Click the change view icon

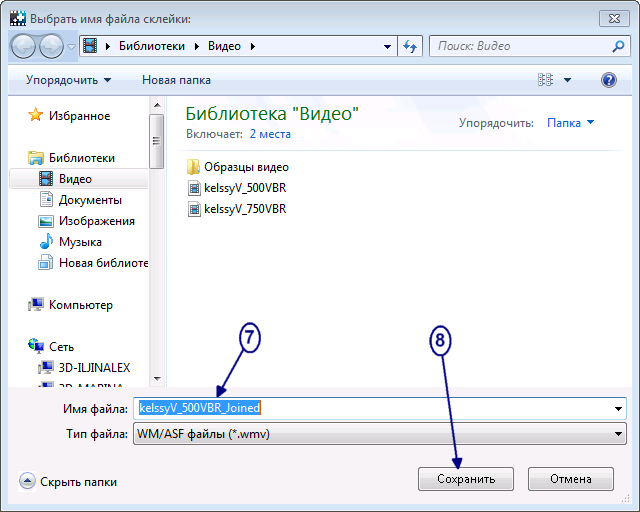[545, 80]
